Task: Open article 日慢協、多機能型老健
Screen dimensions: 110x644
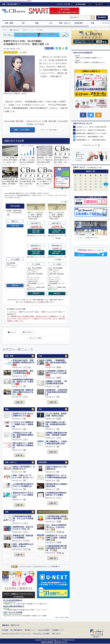Action: [x=56, y=362]
